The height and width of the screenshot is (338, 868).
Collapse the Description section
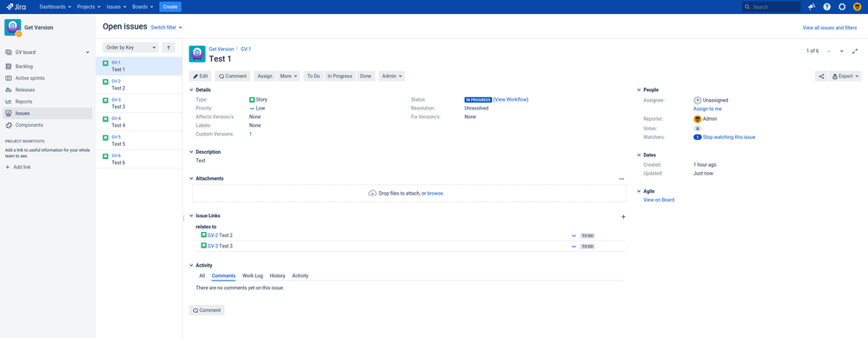pos(191,151)
